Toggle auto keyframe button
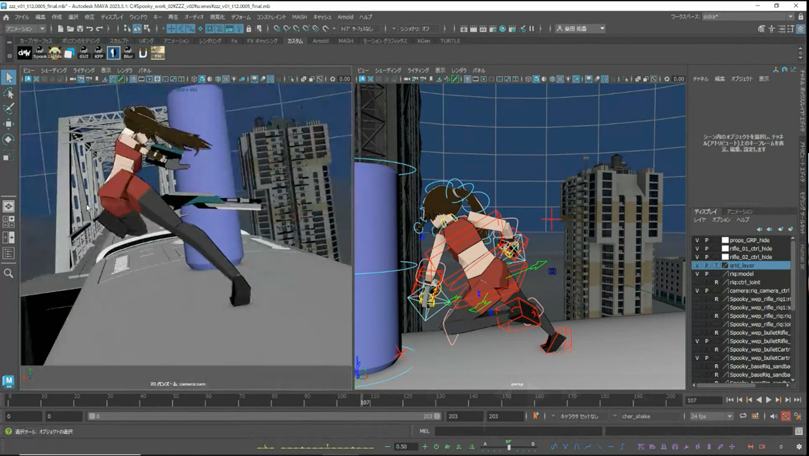Viewport: 809px width, 456px height. click(x=785, y=416)
